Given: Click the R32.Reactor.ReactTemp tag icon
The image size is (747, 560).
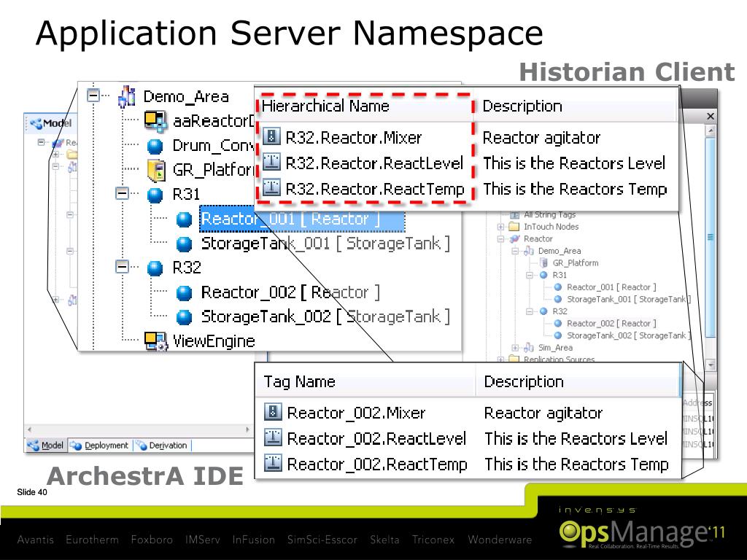Looking at the screenshot, I should 271,187.
